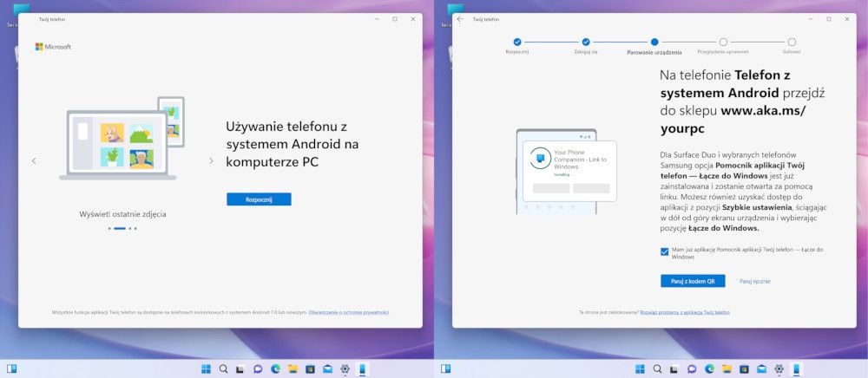The height and width of the screenshot is (378, 868).
Task: Select the Zaloguj się step indicator
Action: point(586,42)
